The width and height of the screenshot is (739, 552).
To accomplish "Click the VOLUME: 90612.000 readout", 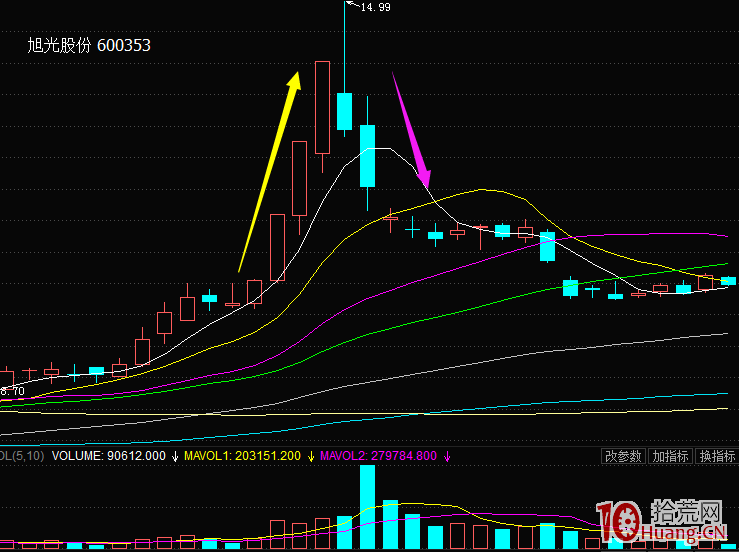I will 108,456.
